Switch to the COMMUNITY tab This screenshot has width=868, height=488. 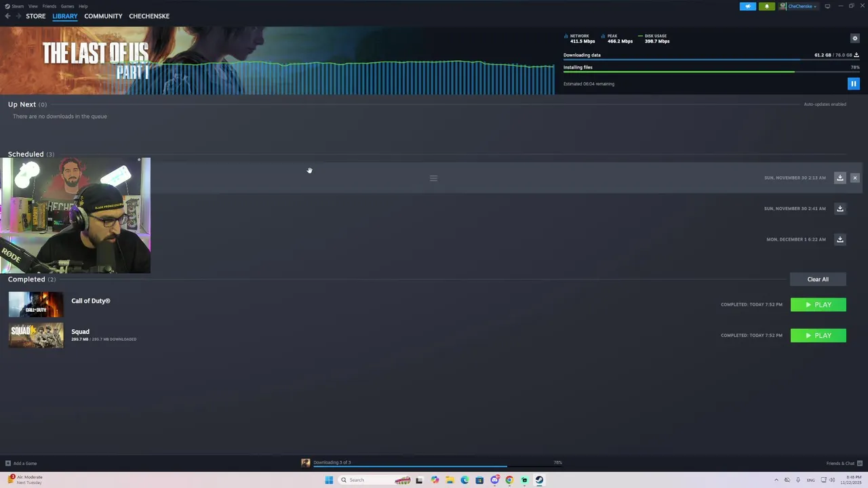pos(103,16)
